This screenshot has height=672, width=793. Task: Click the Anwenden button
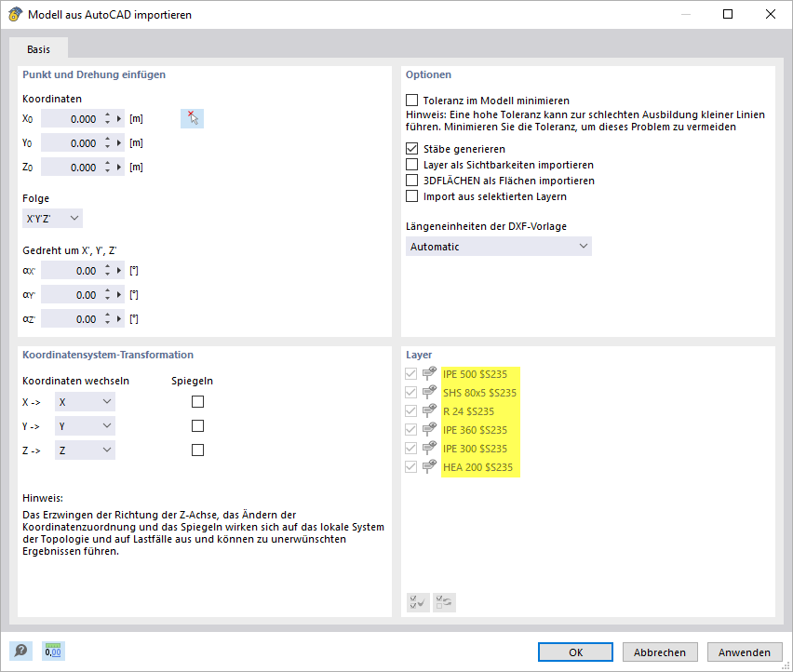(745, 652)
